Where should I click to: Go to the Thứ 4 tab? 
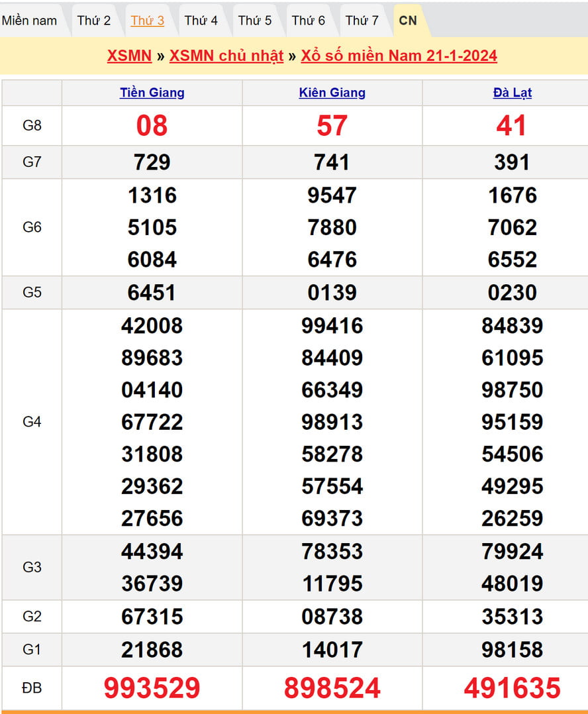coord(201,21)
